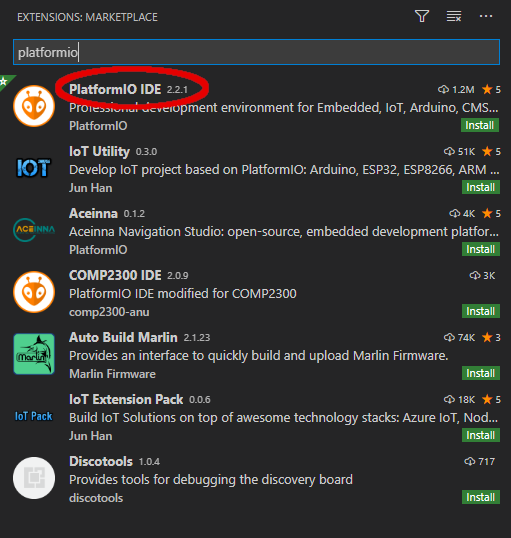Install the COMP2300 IDE extension
This screenshot has width=511, height=538.
point(480,311)
